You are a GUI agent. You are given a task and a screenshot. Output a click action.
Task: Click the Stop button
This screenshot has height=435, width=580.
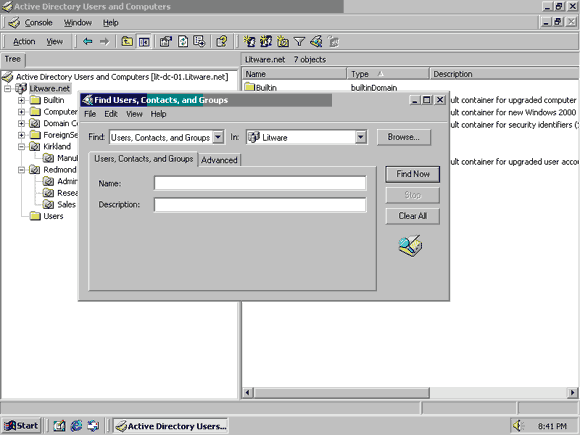413,195
